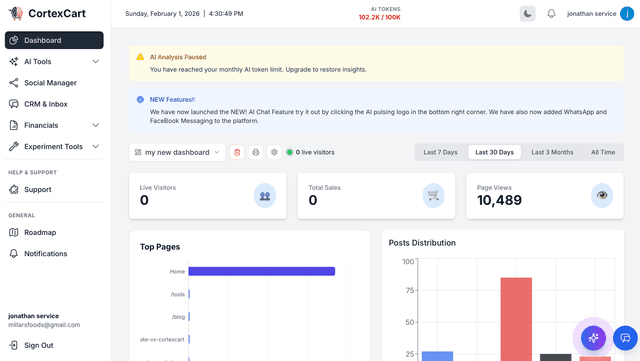Click the Top Pages heading
The image size is (640, 361).
point(160,247)
